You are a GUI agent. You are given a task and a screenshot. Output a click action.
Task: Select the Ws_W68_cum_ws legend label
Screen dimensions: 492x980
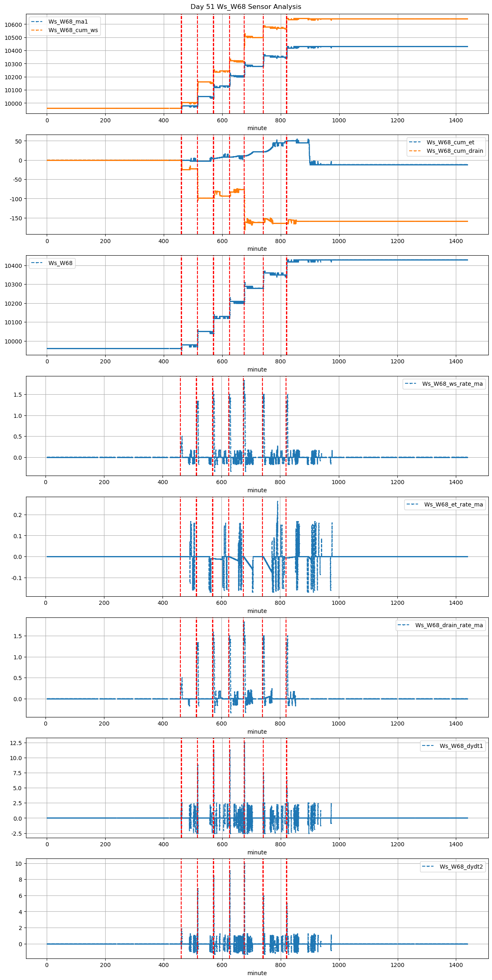(73, 30)
